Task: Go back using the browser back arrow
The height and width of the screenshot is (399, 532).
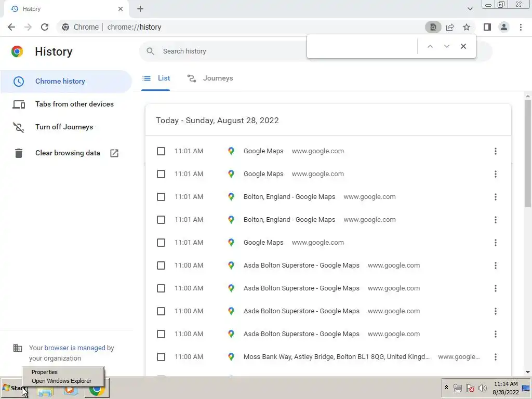Action: (11, 27)
